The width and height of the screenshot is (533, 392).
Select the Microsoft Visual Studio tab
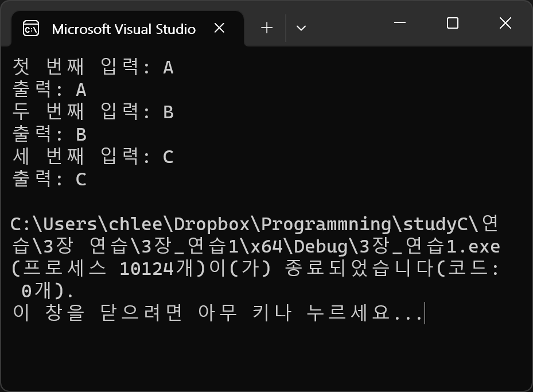pyautogui.click(x=127, y=29)
